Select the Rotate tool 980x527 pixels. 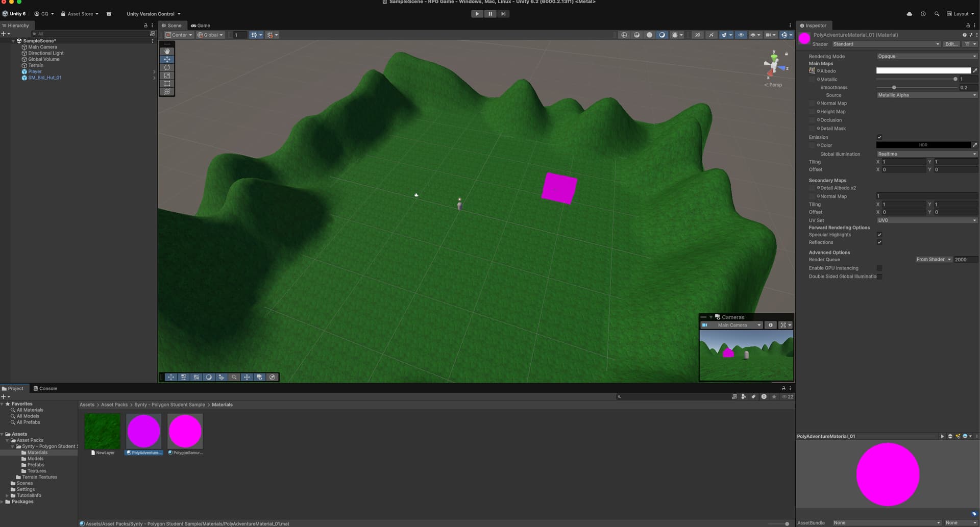(167, 67)
